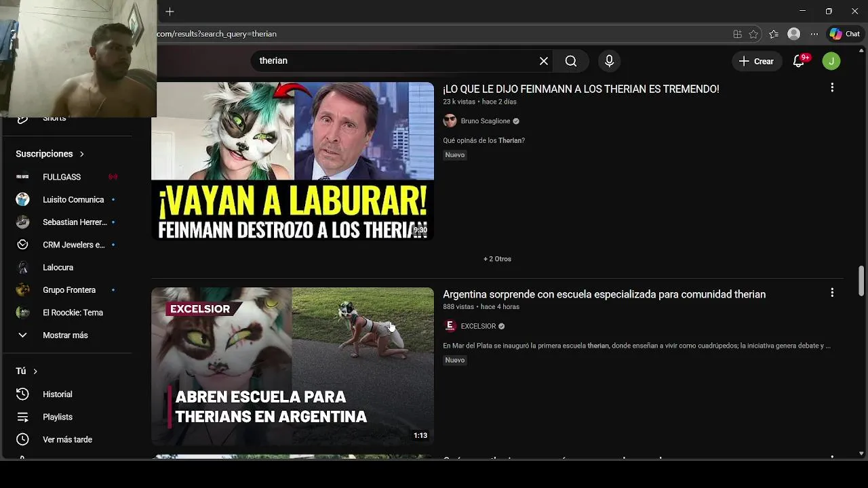Viewport: 868px width, 488px height.
Task: Open options menu for Feinmann video
Action: 832,87
